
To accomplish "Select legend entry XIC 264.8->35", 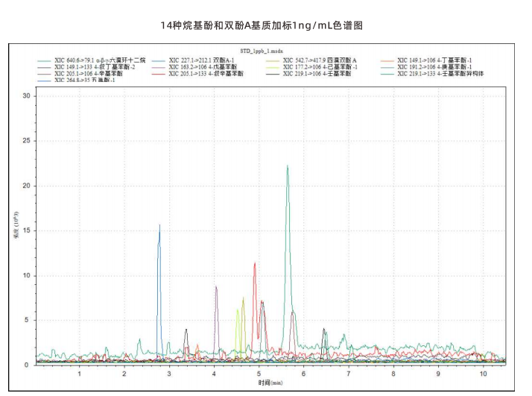I will tap(76, 80).
